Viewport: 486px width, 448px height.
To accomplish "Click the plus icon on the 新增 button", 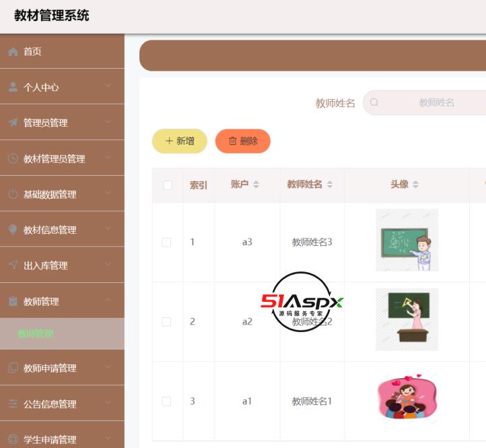I will (x=169, y=141).
